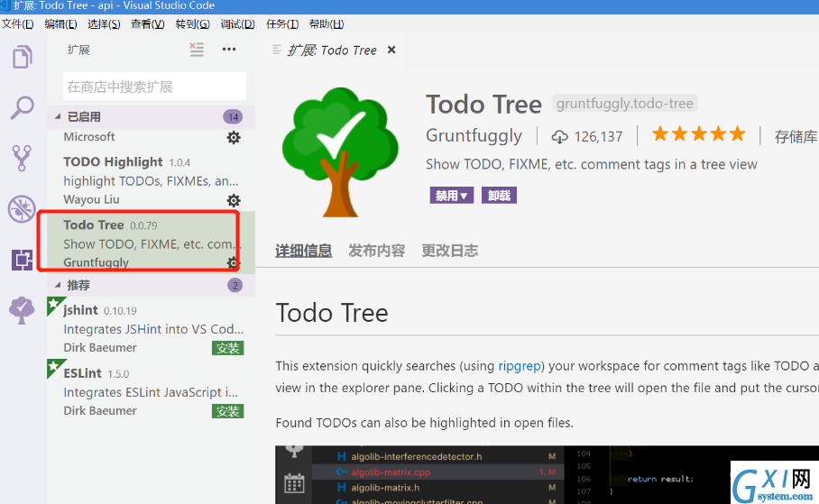Click the Todo Tree extension logo
The image size is (819, 504).
tap(340, 152)
